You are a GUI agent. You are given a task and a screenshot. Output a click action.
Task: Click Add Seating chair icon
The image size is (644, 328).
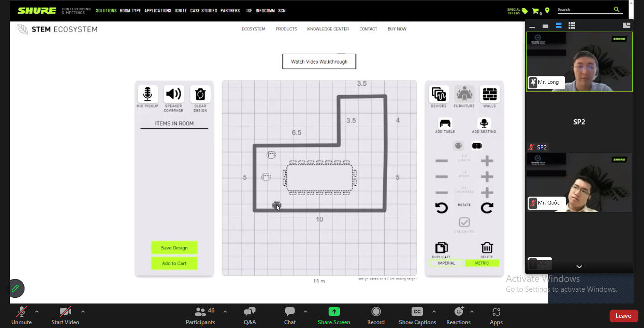point(484,123)
